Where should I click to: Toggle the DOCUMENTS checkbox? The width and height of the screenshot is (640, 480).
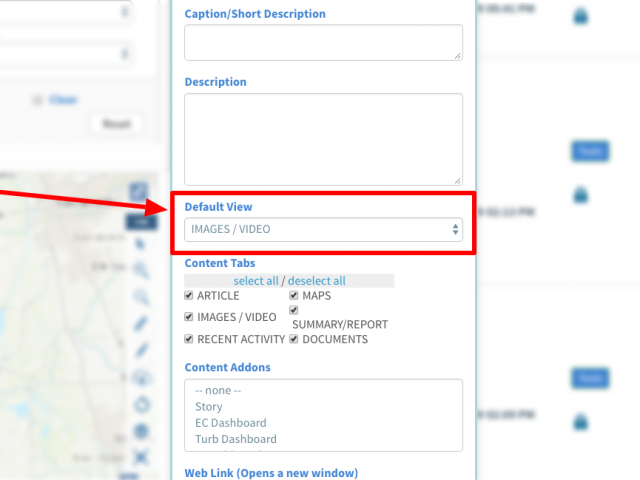click(294, 339)
